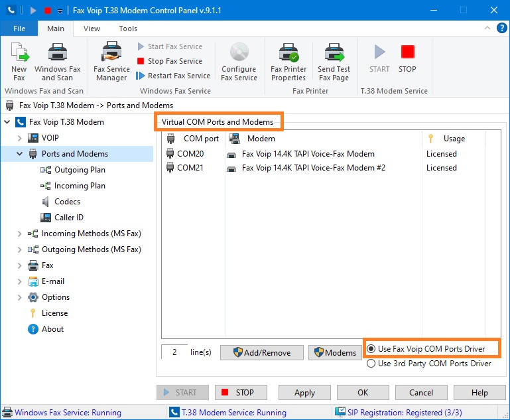510x420 pixels.
Task: Click Restart Fax Service in ribbon
Action: (173, 76)
